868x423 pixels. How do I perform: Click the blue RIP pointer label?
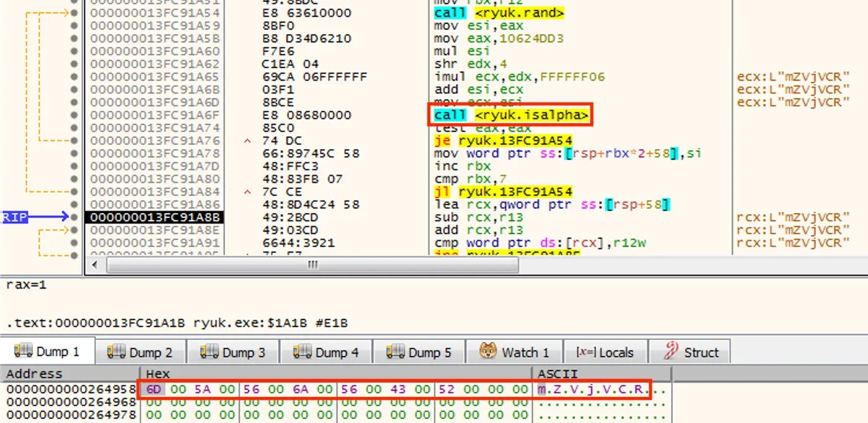point(14,217)
